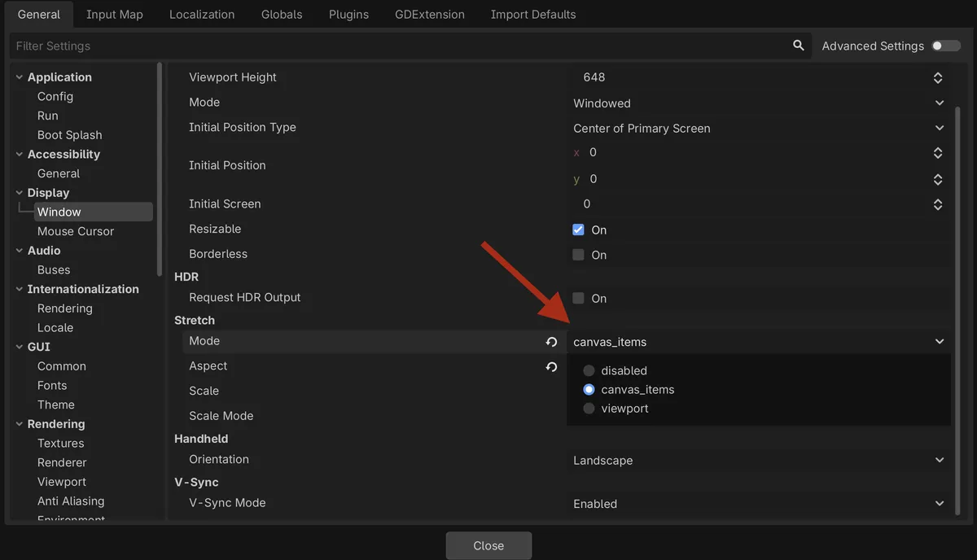The height and width of the screenshot is (560, 977).
Task: Collapse the Application tree section
Action: click(20, 77)
